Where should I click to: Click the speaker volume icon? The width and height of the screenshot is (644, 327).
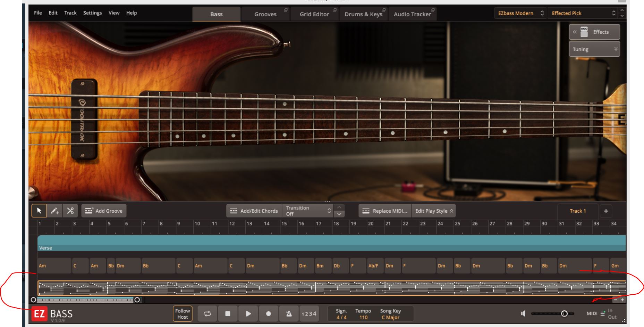point(523,313)
